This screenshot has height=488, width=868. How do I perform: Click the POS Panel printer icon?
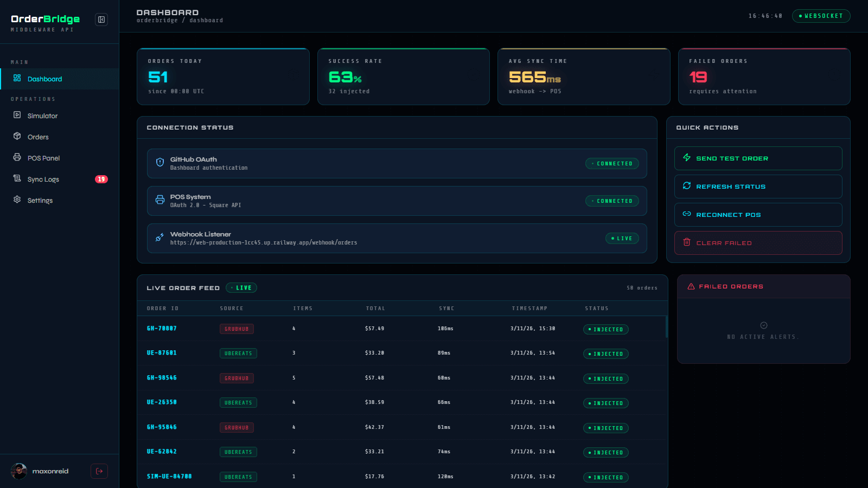pyautogui.click(x=18, y=158)
